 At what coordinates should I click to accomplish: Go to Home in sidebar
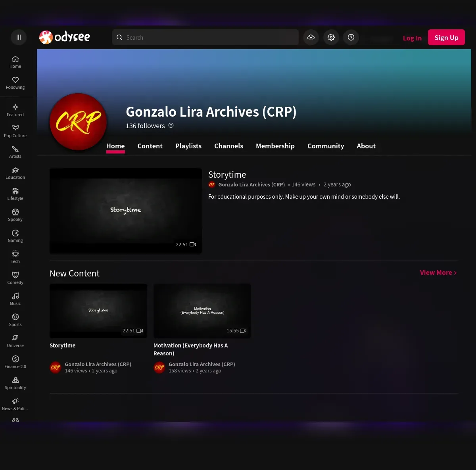coord(15,62)
